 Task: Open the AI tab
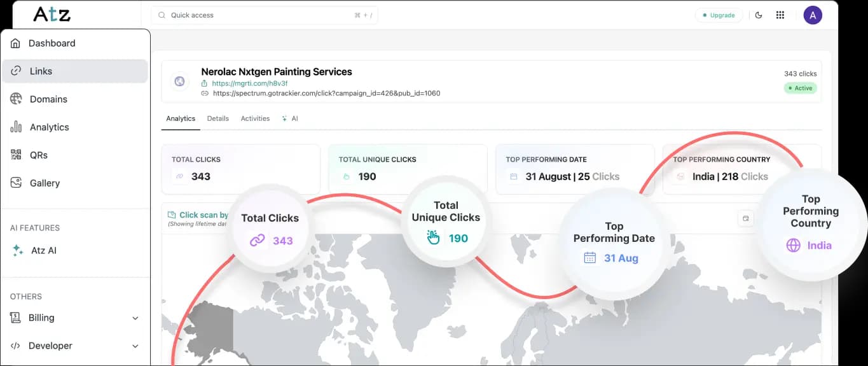(x=290, y=118)
